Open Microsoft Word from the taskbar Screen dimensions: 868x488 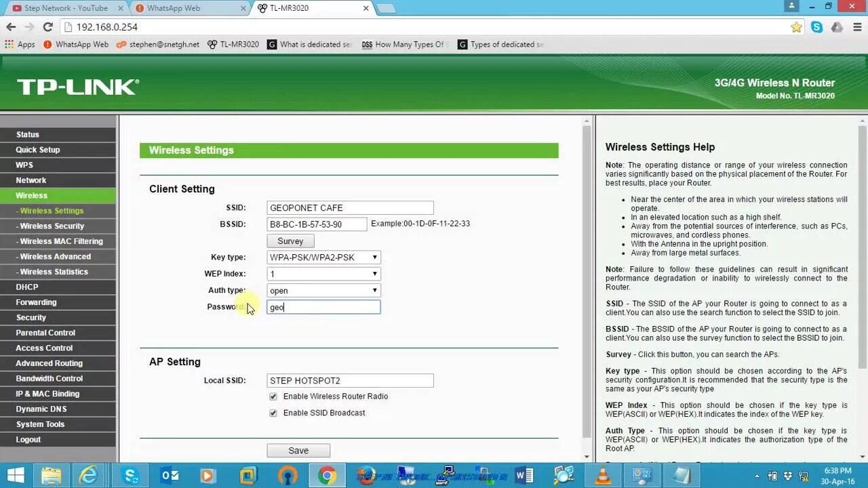[x=524, y=475]
